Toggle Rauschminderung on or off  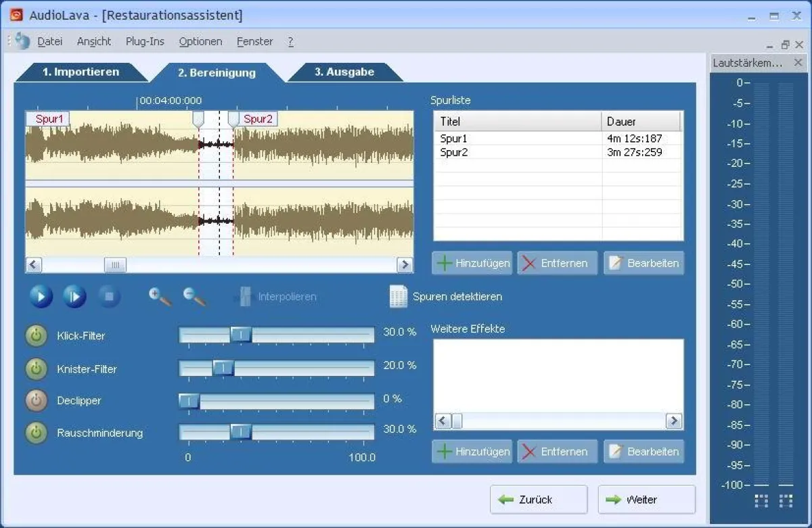[36, 433]
